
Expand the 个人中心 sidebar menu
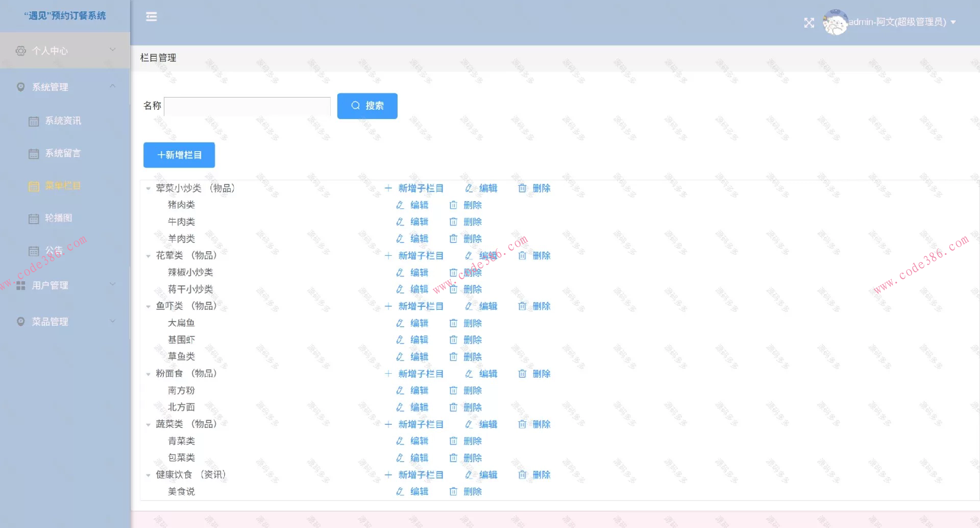65,51
